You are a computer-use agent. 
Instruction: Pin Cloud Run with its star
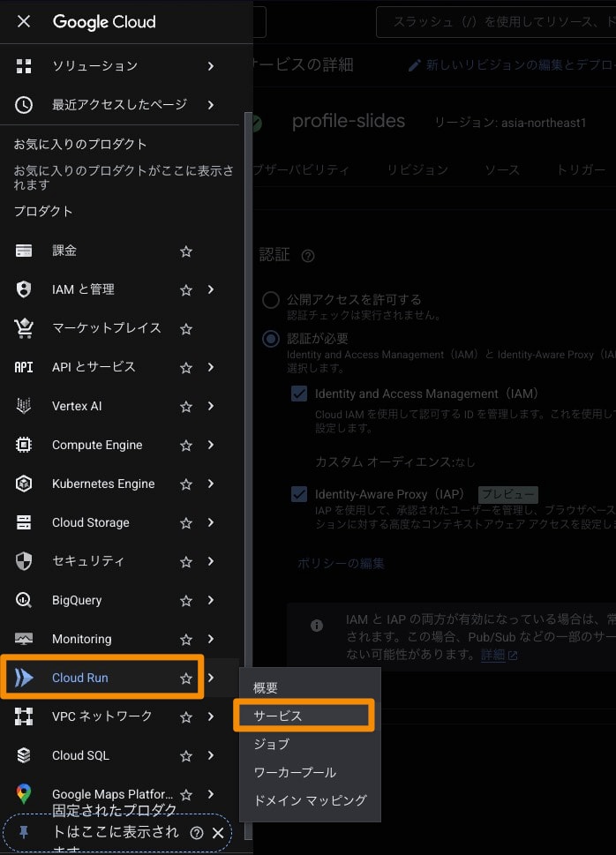186,679
